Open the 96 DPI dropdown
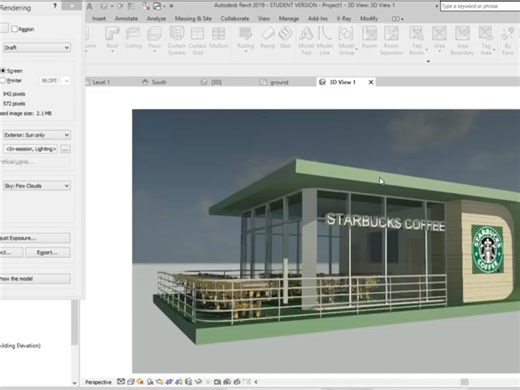520x390 pixels. [x=55, y=81]
